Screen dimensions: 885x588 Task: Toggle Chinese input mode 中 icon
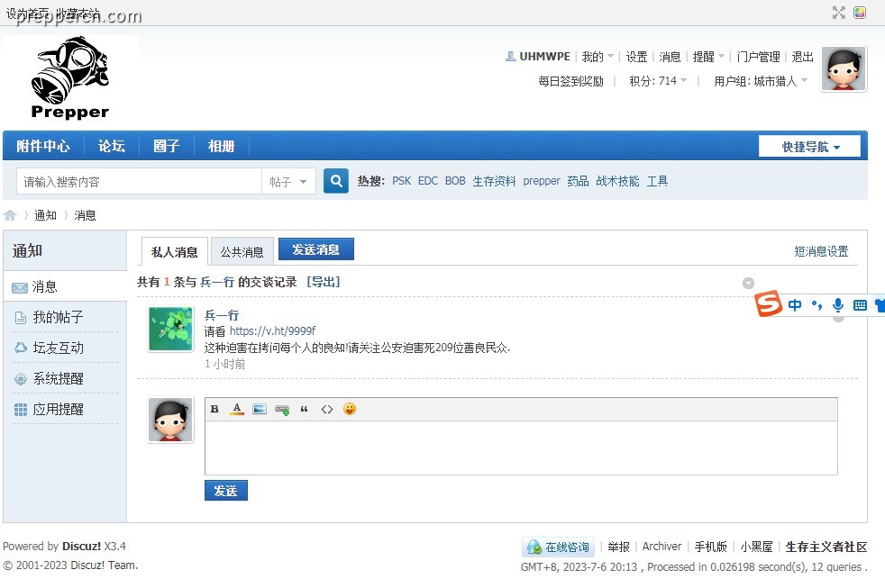click(795, 305)
